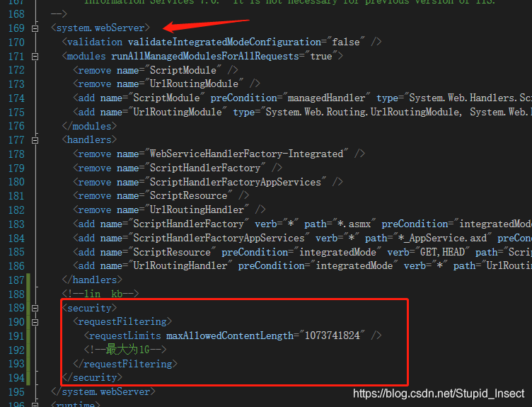Viewport: 532px width, 407px height.
Task: Click the closing requestFiltering tag
Action: click(125, 365)
